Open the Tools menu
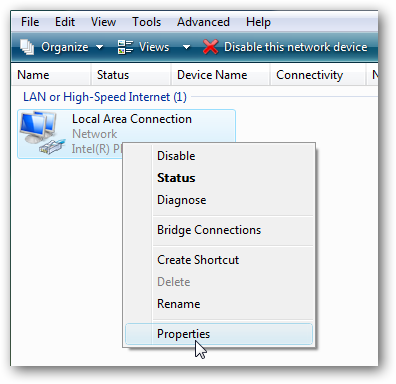The image size is (396, 384). tap(147, 22)
